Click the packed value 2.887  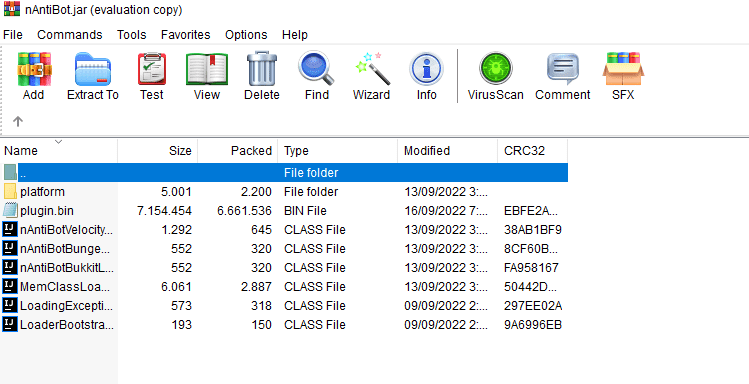[x=257, y=287]
